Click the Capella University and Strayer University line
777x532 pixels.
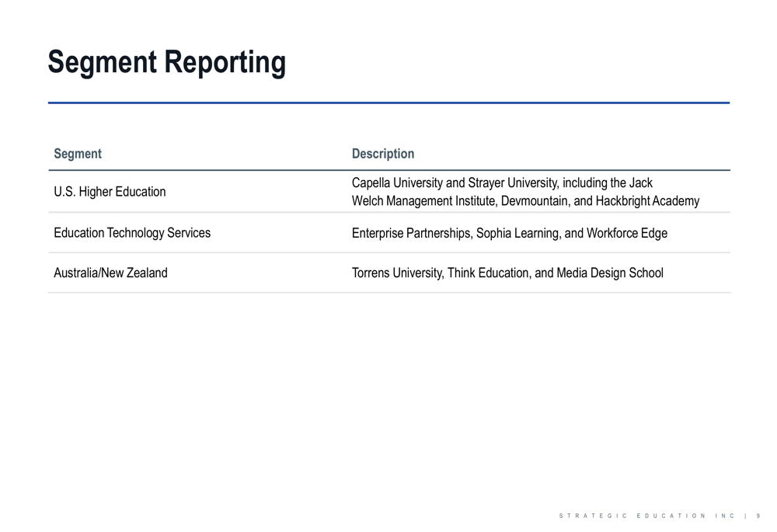pyautogui.click(x=502, y=183)
